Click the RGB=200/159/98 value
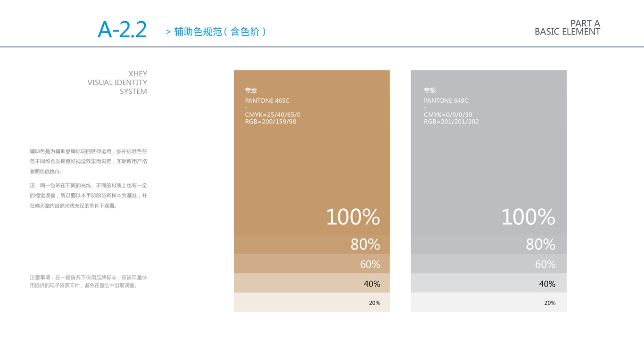The width and height of the screenshot is (644, 362). pos(271,122)
